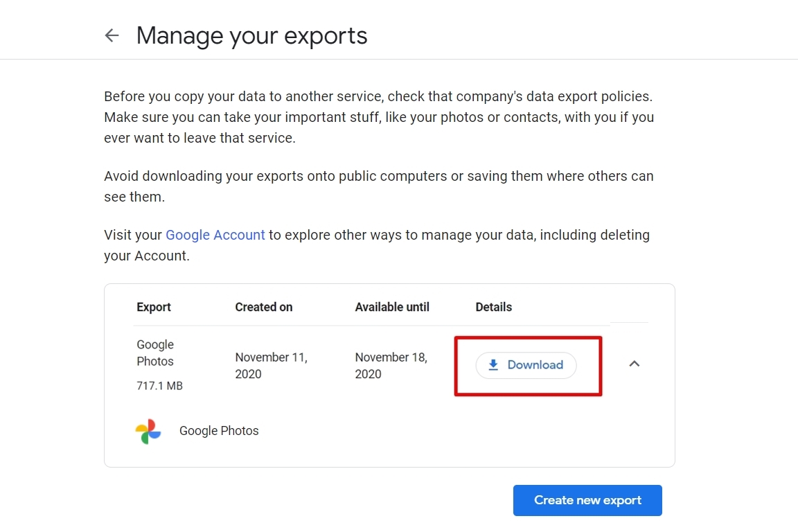
Task: Select the Google Photos name in the export row
Action: 155,353
